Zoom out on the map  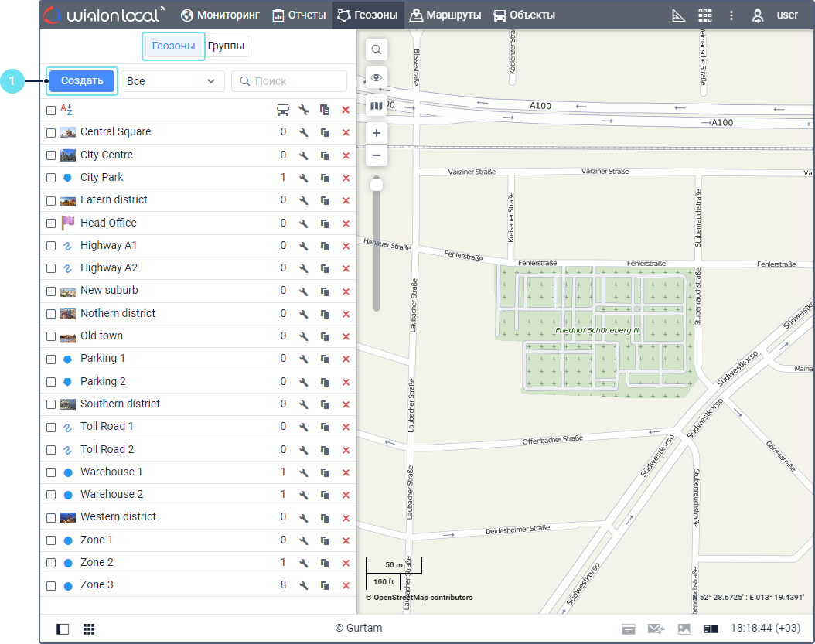pyautogui.click(x=377, y=155)
